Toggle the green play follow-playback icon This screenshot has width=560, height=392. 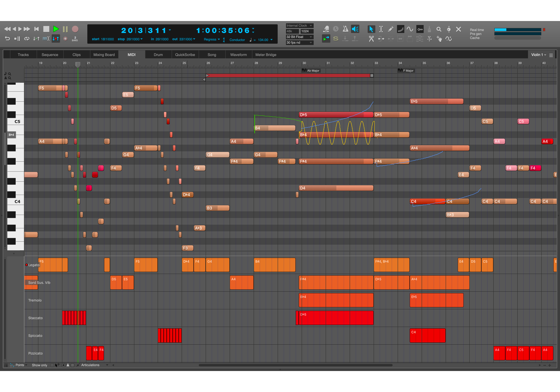pos(326,38)
